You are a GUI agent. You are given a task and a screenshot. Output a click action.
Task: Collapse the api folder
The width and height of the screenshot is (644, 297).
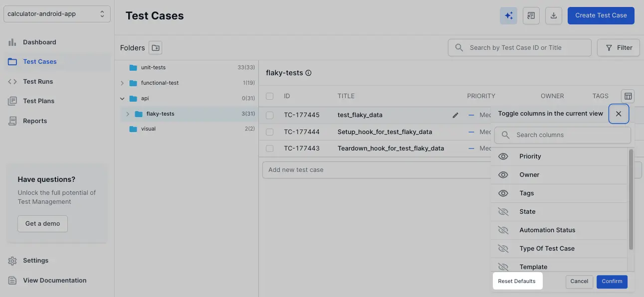pos(123,99)
